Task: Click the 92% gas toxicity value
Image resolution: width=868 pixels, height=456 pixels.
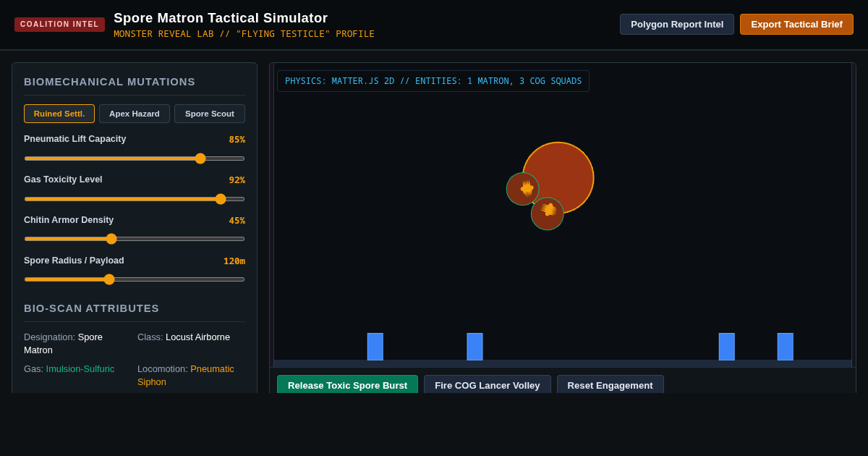Action: (x=237, y=180)
